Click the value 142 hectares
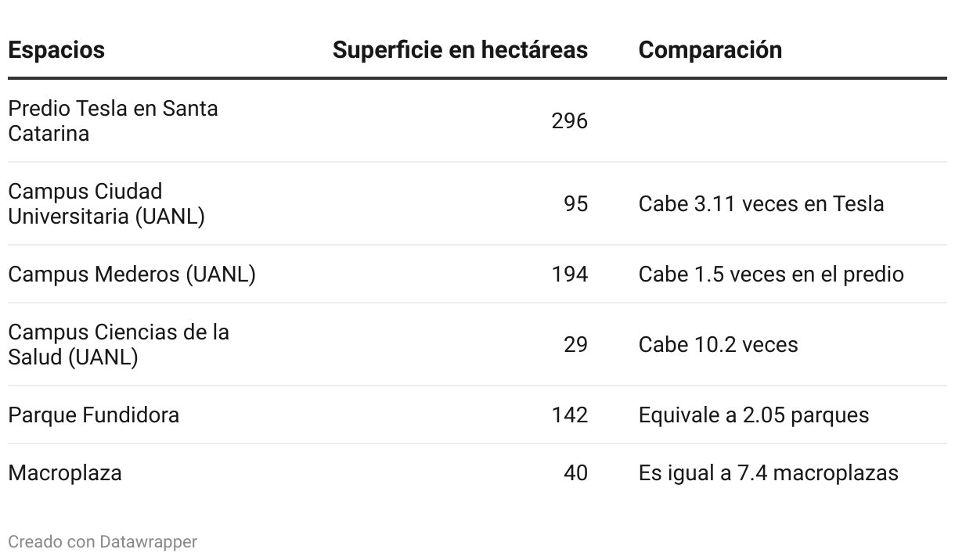This screenshot has width=955, height=560. [569, 415]
